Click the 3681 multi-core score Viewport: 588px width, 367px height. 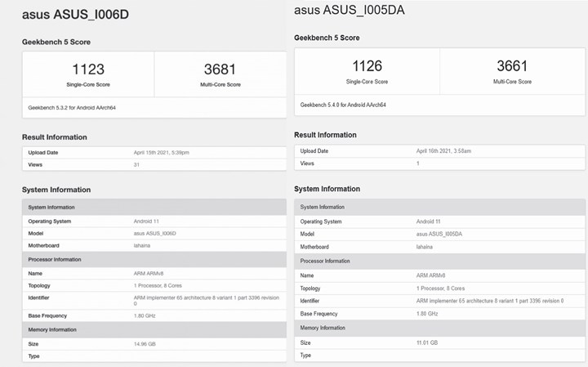pos(220,69)
